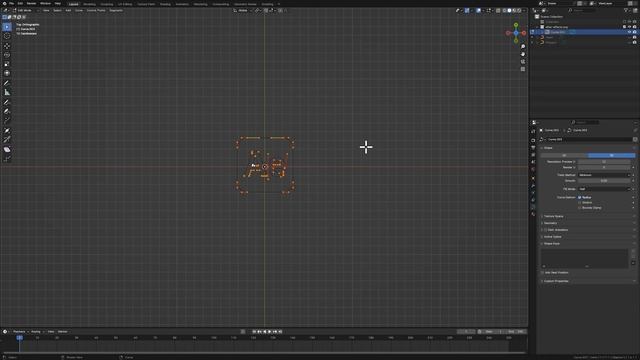
Task: Select the Tilt tool
Action: (7, 140)
